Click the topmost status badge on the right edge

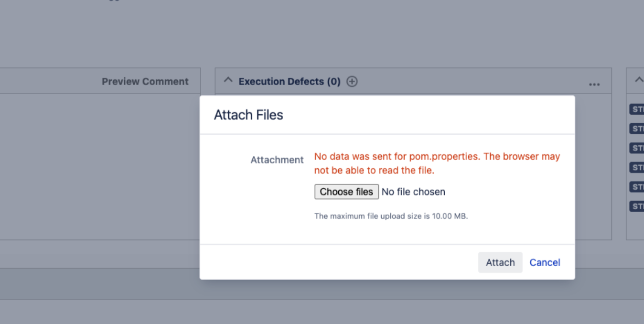point(637,109)
